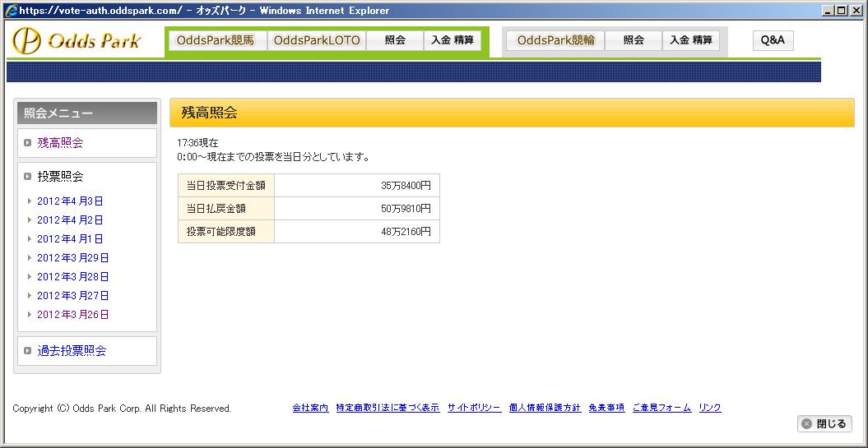Open the 個人情報保護方針 footer link
Viewport: 868px width, 448px height.
(545, 409)
